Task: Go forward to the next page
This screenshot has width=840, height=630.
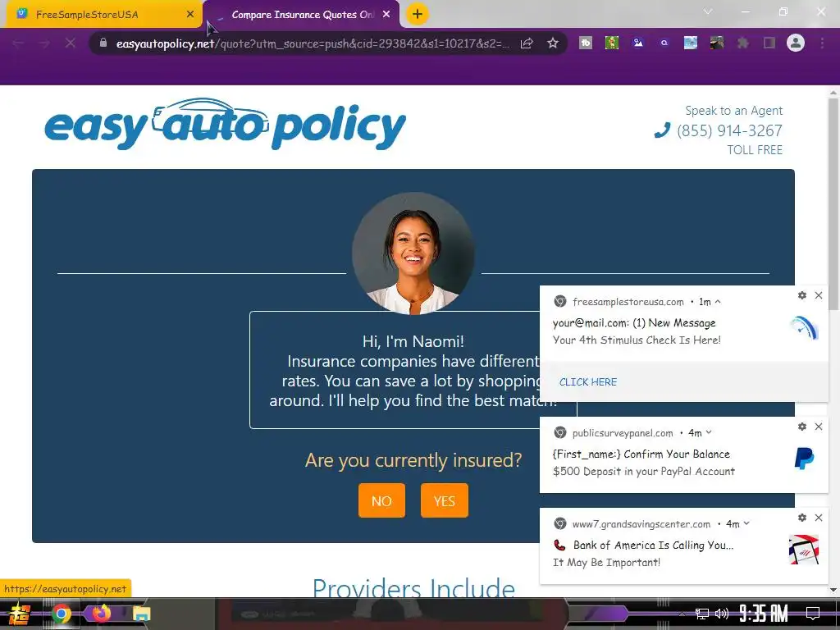Action: coord(44,43)
